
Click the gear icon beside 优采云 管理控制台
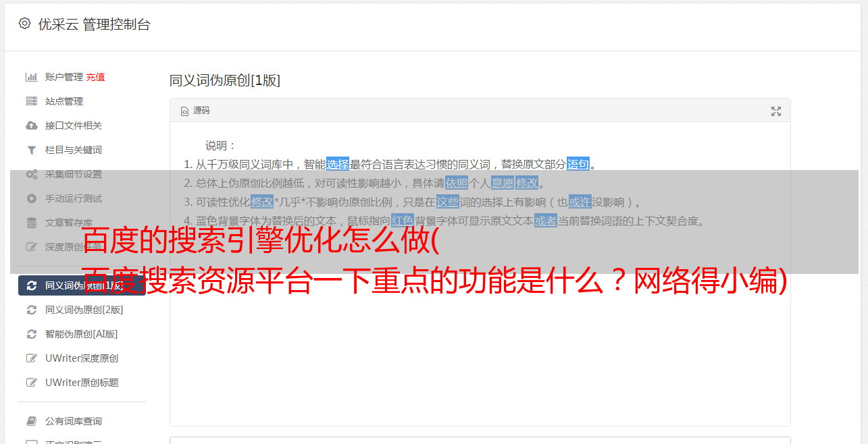[25, 24]
